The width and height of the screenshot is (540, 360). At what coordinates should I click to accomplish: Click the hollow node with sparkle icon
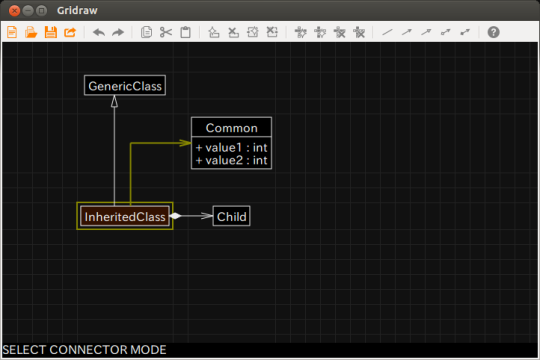[300, 32]
